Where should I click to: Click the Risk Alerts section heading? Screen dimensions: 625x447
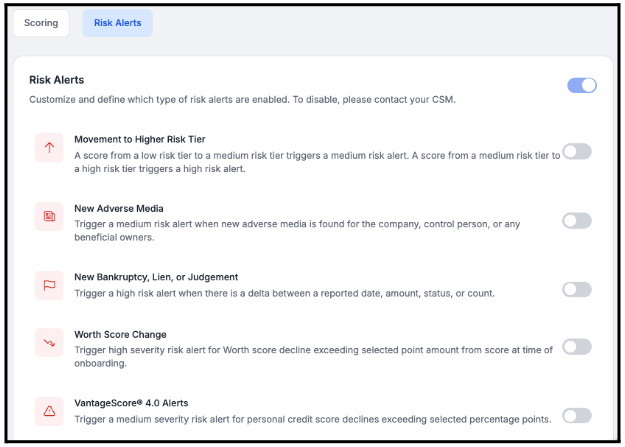tap(57, 79)
